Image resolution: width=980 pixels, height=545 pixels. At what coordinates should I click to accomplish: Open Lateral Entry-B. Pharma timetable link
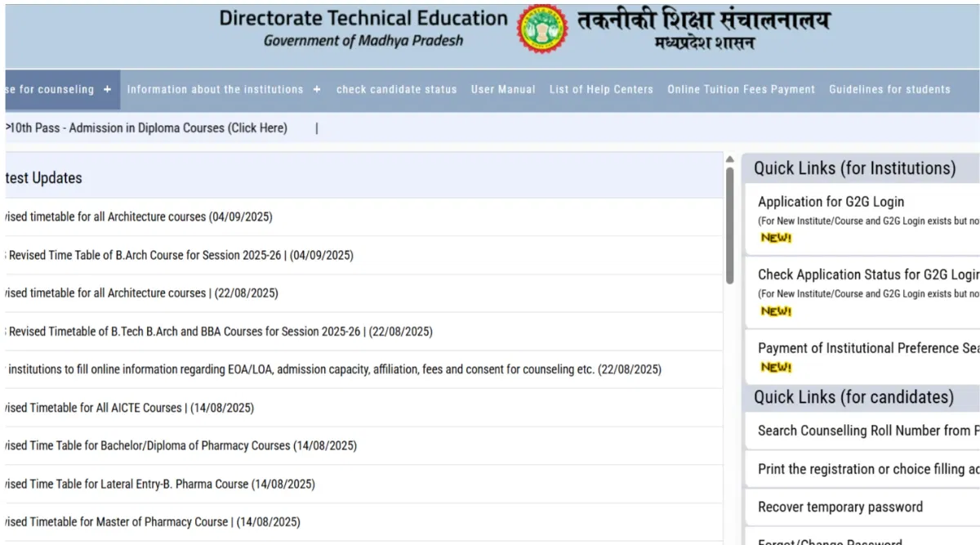(x=160, y=484)
